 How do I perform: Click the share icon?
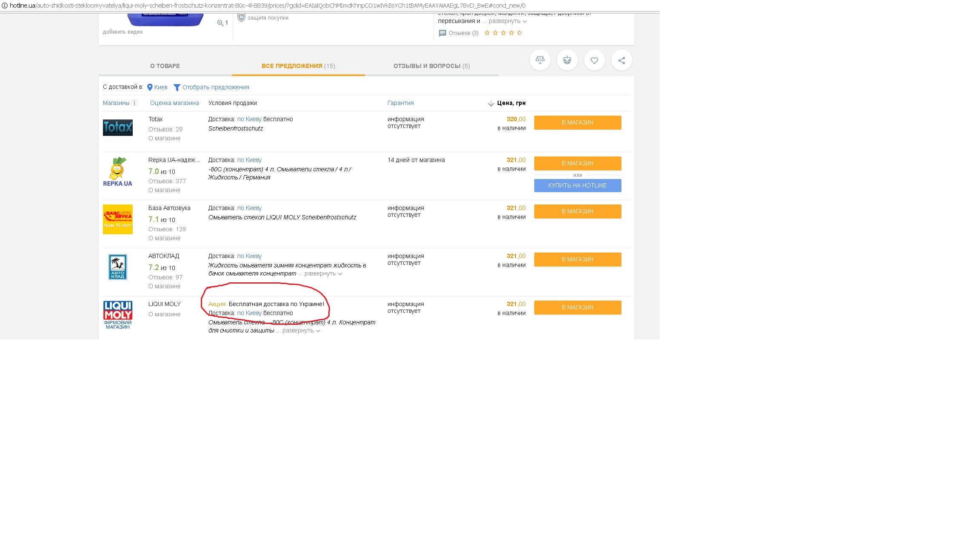tap(621, 60)
